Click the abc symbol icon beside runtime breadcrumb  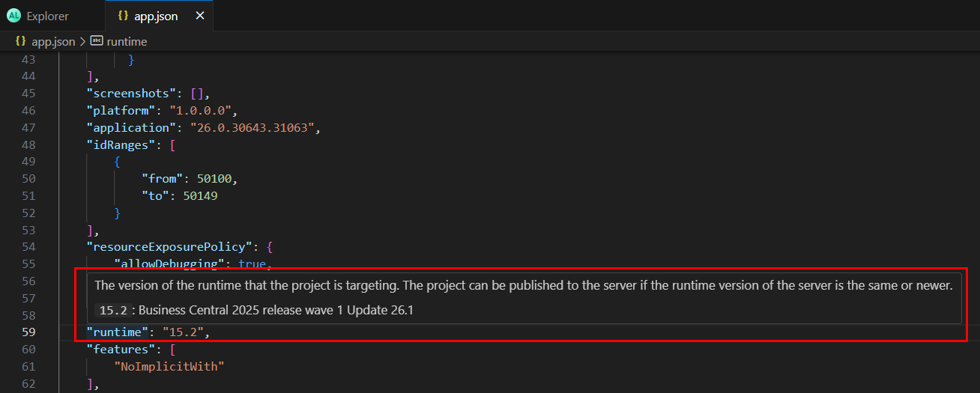click(x=97, y=42)
